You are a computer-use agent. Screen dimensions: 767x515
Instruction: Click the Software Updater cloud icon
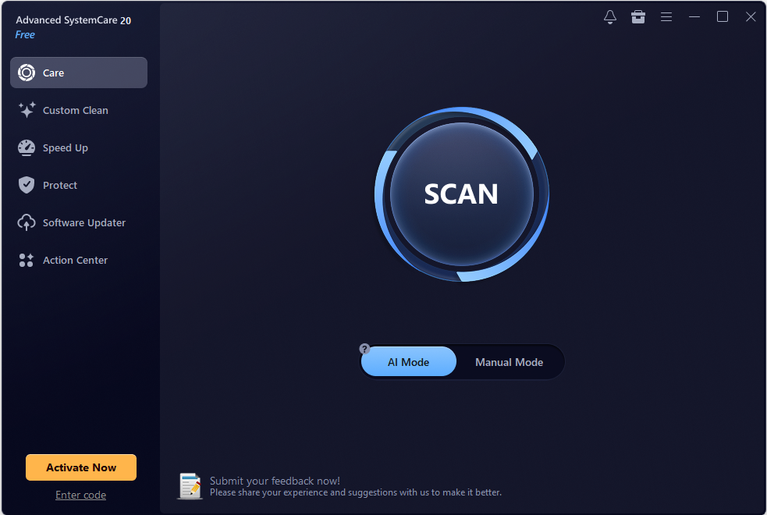click(26, 223)
